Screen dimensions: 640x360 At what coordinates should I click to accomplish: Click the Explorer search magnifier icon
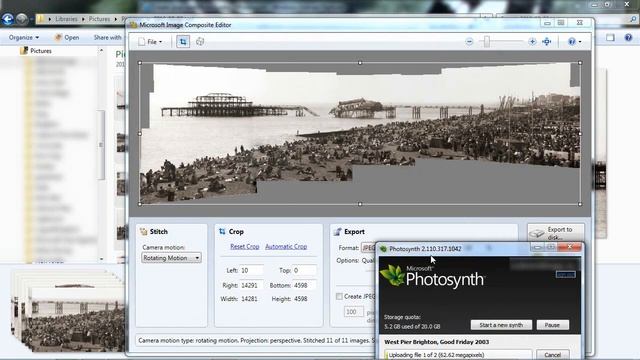(634, 19)
